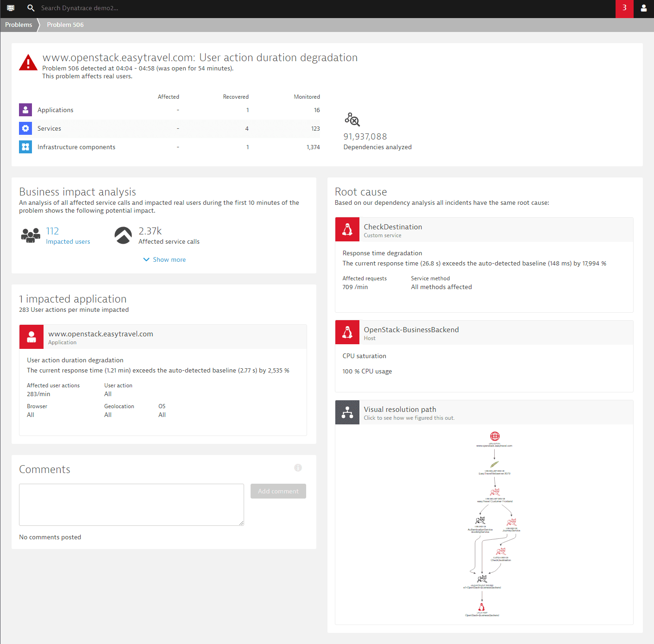This screenshot has height=644, width=654.
Task: Click the blue Services gear icon
Action: 25,128
